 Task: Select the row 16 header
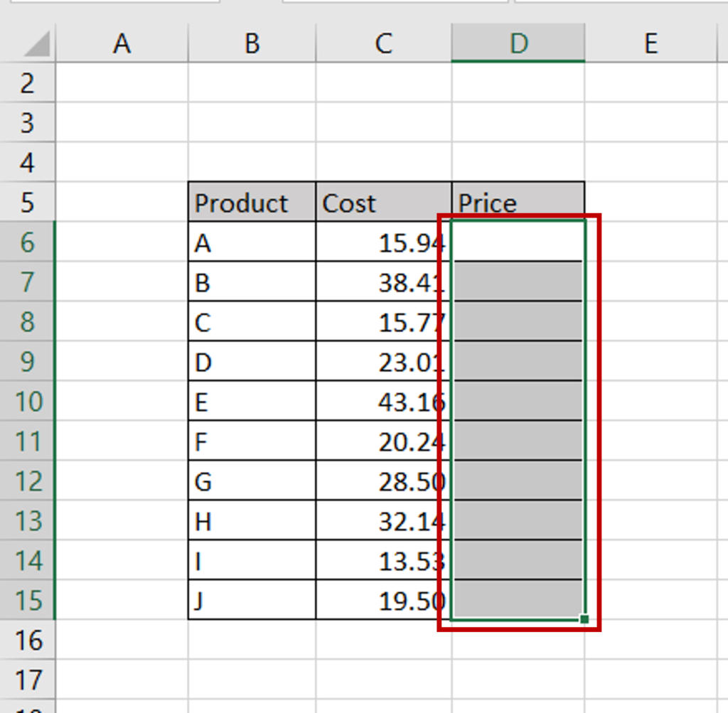pyautogui.click(x=28, y=640)
